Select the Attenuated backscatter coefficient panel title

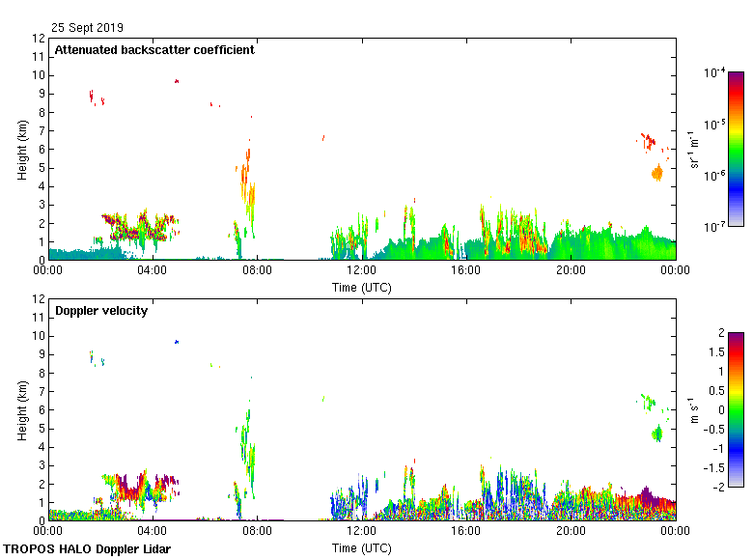tap(154, 50)
